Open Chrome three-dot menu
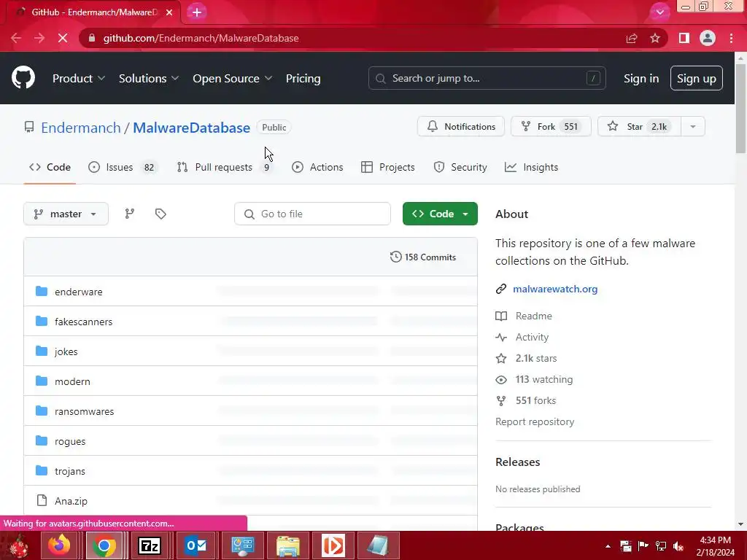 (731, 38)
